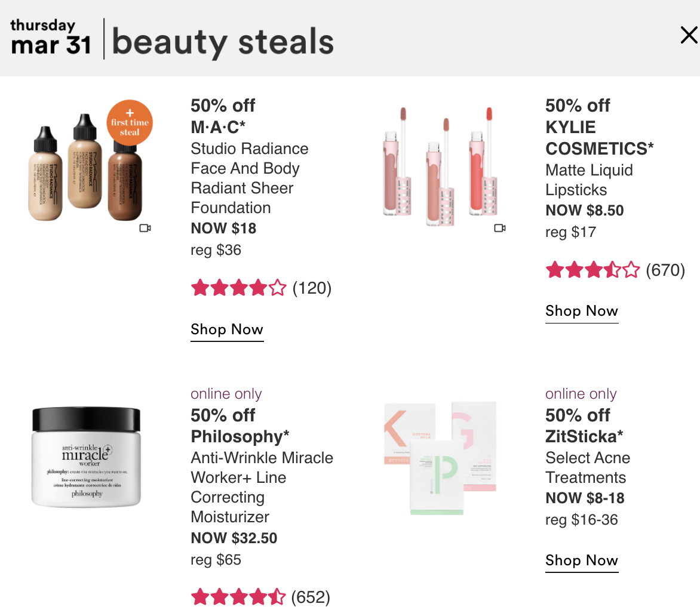
Task: Select the ZitSticka* brand heading
Action: point(584,436)
